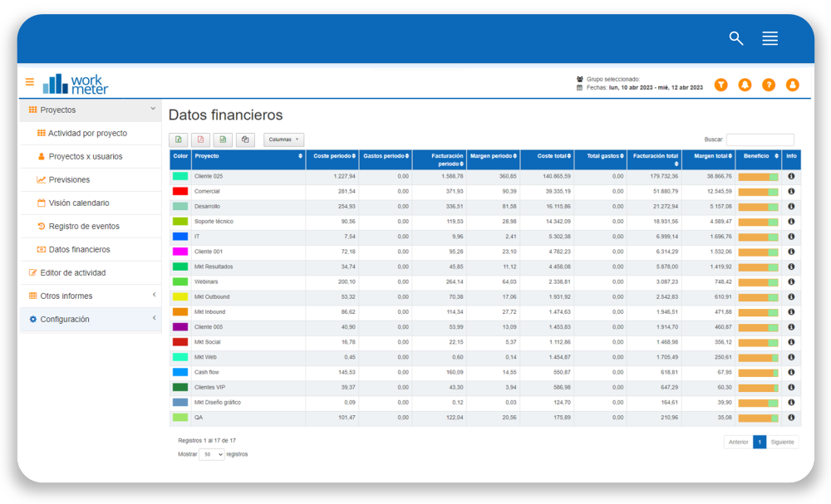This screenshot has width=831, height=504.
Task: Toggle sidebar with orange hamburger icon
Action: (30, 82)
